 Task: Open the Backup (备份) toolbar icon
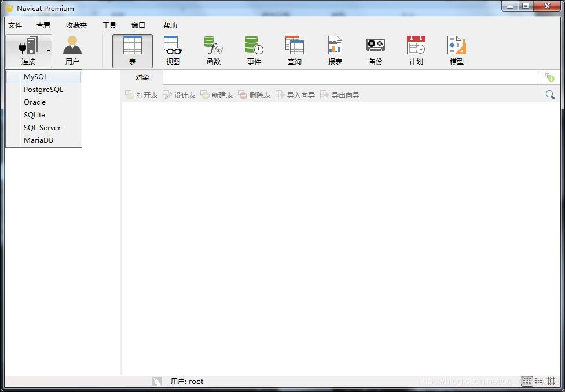pos(376,51)
